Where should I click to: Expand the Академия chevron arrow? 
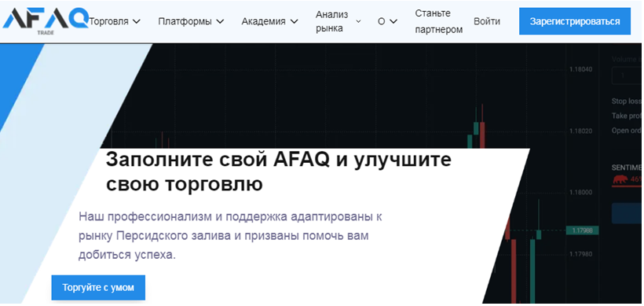tap(294, 21)
